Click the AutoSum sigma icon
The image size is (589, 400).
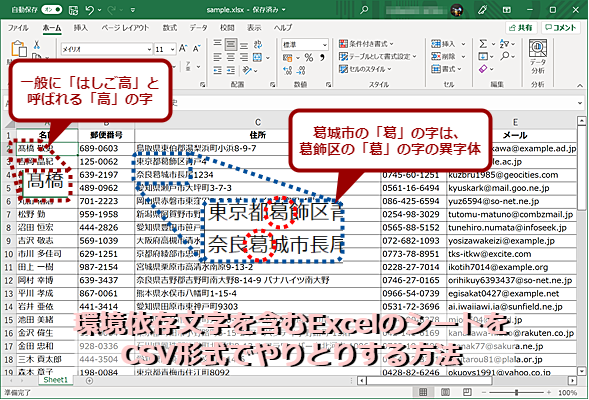(x=483, y=44)
